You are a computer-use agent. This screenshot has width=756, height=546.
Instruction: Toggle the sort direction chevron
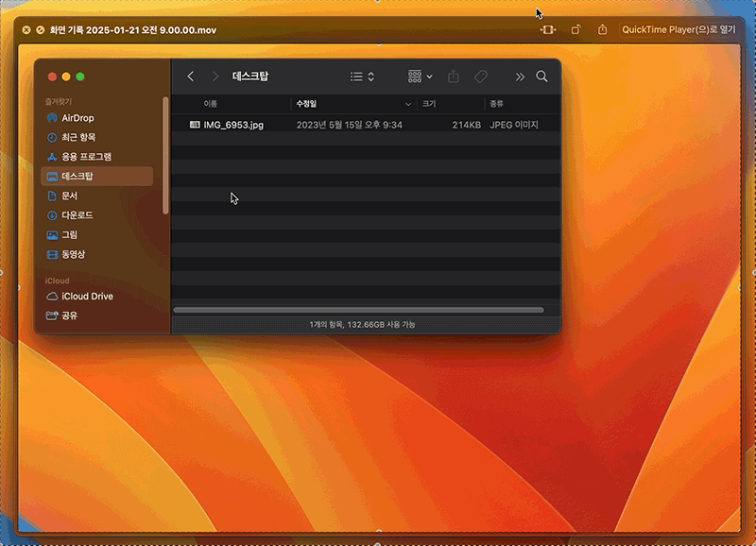pos(408,104)
